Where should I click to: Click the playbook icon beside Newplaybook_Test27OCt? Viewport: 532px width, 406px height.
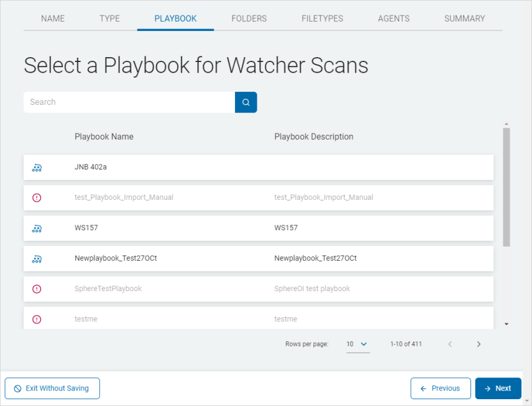pyautogui.click(x=37, y=258)
